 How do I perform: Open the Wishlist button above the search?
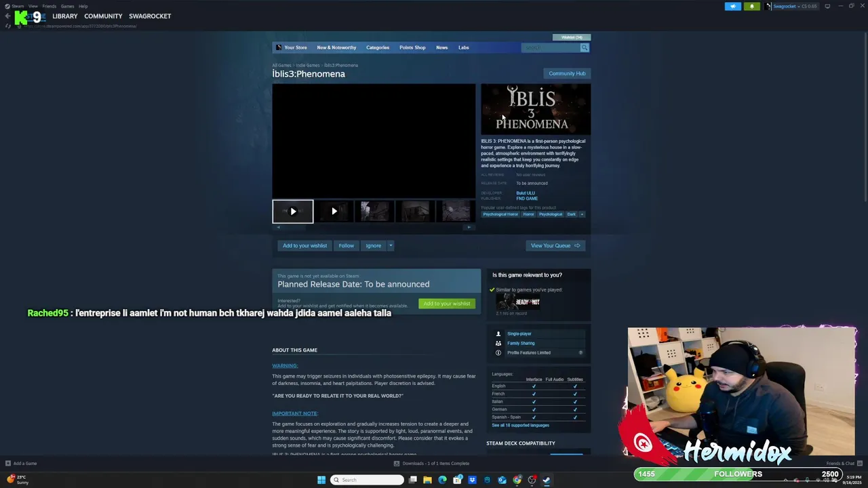[x=572, y=37]
